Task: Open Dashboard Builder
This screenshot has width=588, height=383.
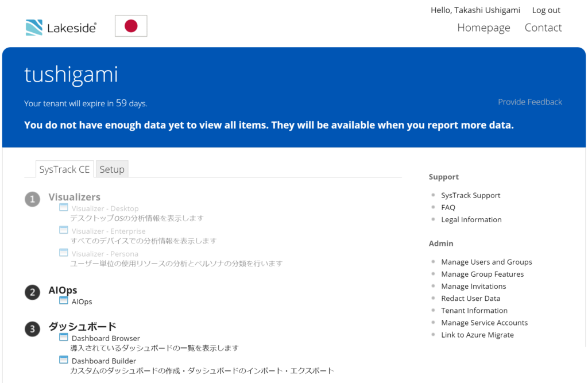Action: click(104, 361)
